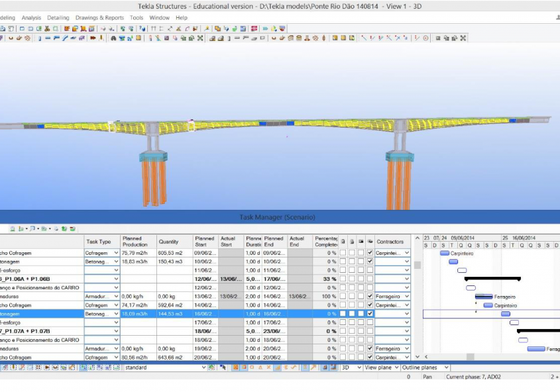Open Task Type dropdown showing Armadur at 100% row
Viewport: 560px width, 392px height.
tap(116, 297)
